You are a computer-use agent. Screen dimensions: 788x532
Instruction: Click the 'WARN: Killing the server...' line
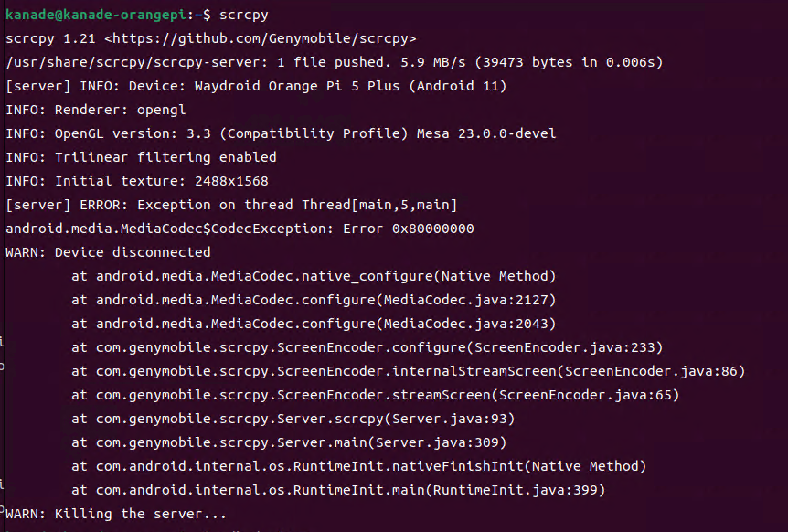coord(115,514)
